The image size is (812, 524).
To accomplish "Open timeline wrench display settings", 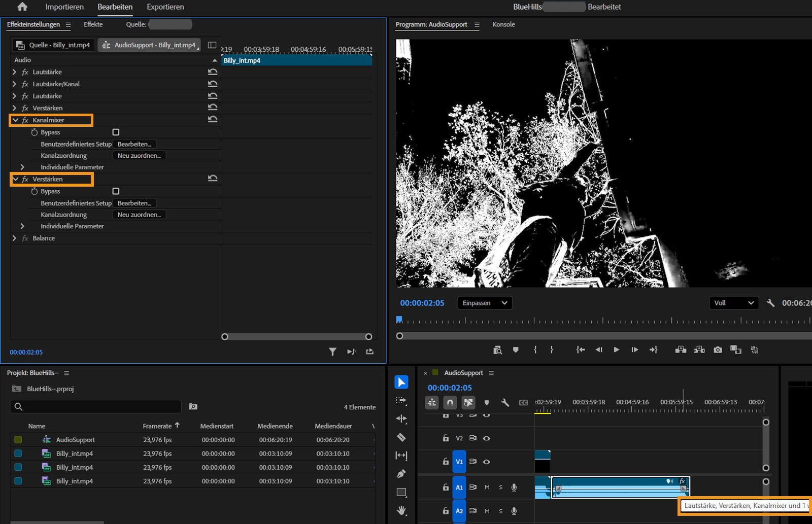I will click(x=505, y=403).
